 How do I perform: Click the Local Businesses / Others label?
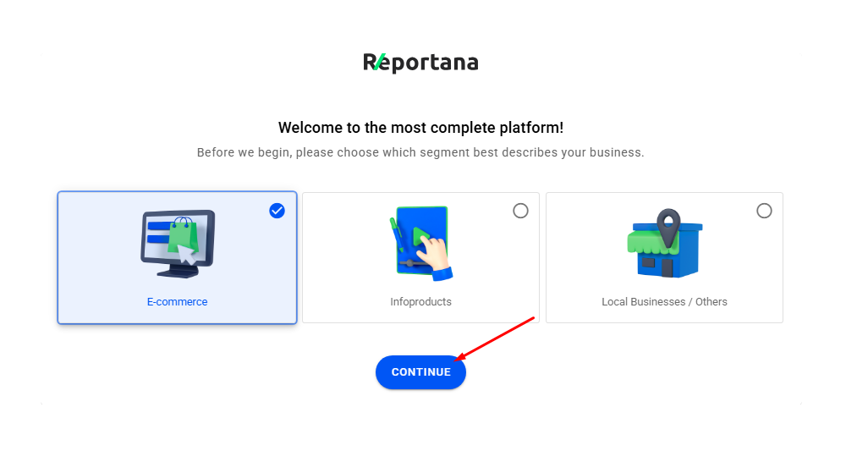pos(664,302)
